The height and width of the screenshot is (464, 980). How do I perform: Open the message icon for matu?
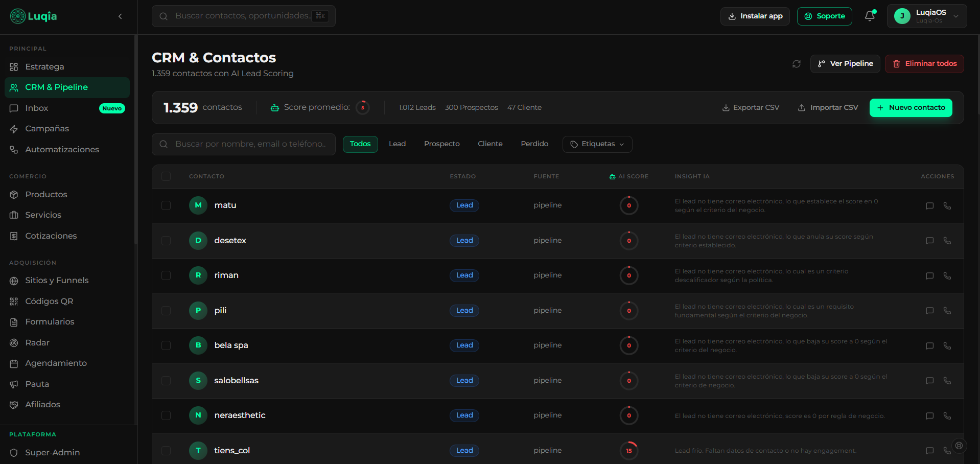929,206
